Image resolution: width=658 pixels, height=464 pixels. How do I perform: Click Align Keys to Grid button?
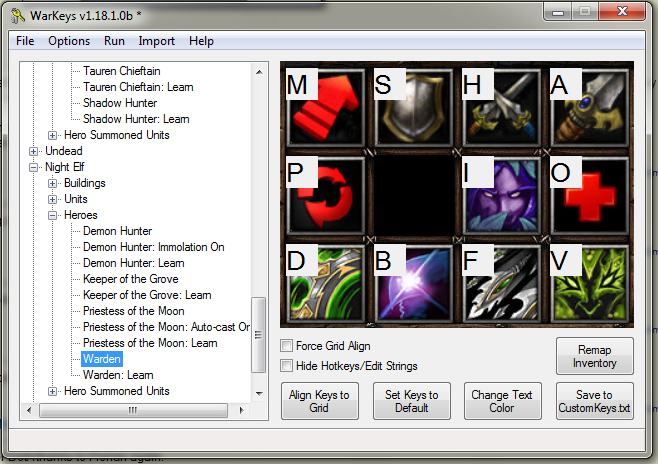pyautogui.click(x=319, y=401)
